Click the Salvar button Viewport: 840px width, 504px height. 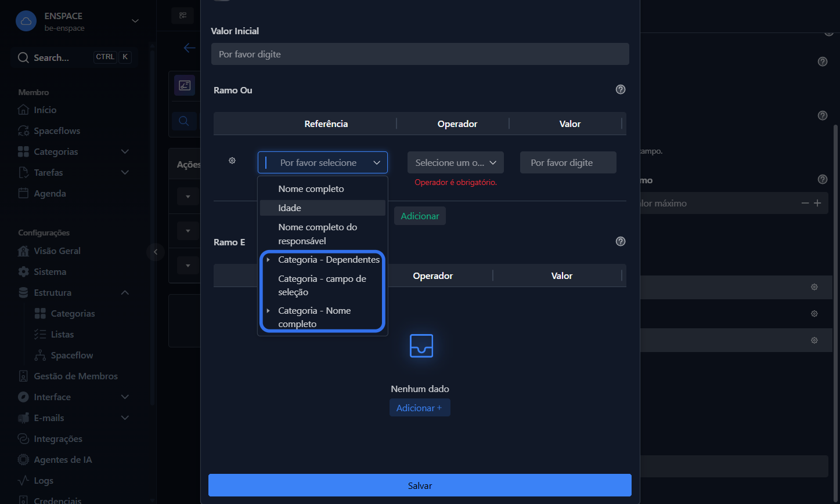coord(420,485)
